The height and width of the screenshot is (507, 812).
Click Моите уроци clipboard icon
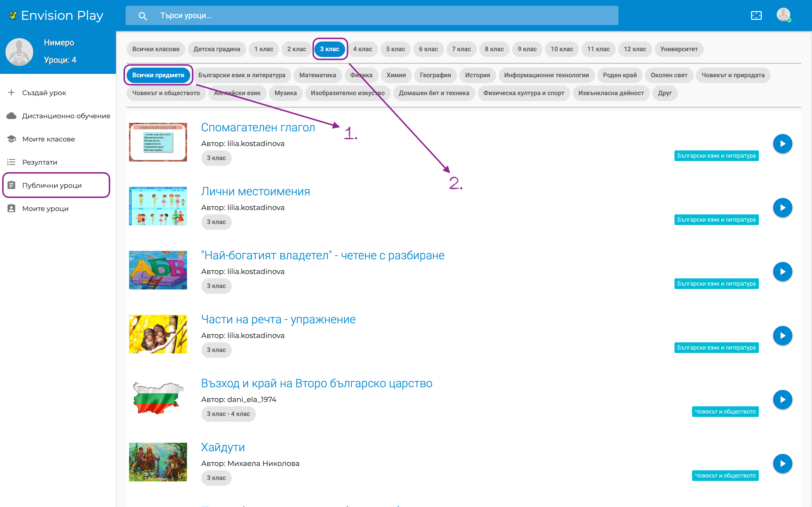click(11, 208)
